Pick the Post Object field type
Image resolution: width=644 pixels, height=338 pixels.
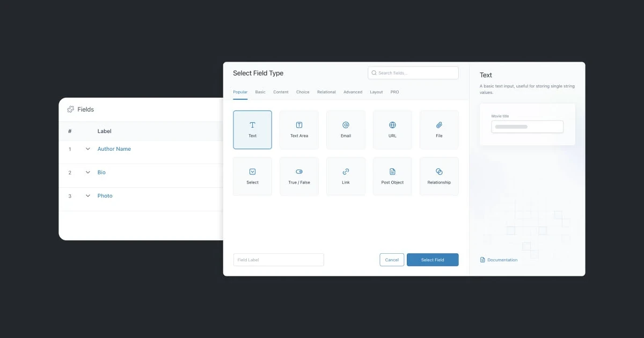point(392,176)
